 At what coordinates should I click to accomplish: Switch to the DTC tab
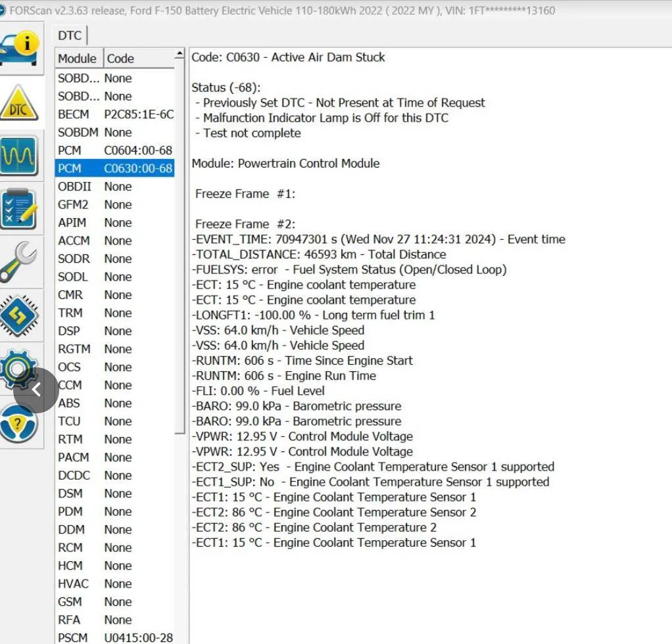[x=70, y=35]
